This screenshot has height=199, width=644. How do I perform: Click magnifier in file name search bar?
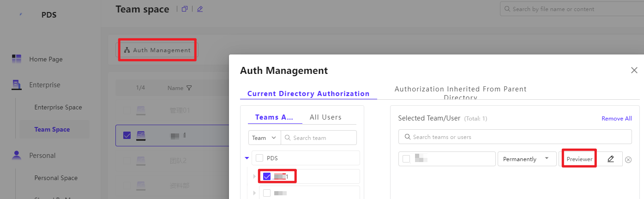coord(508,9)
